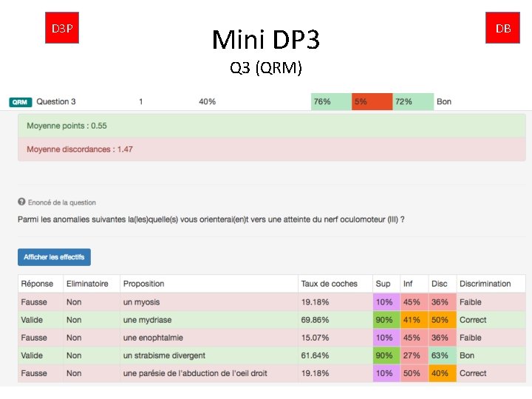Select the 'une mydriase' proposition row
The image size is (532, 399).
[272, 320]
